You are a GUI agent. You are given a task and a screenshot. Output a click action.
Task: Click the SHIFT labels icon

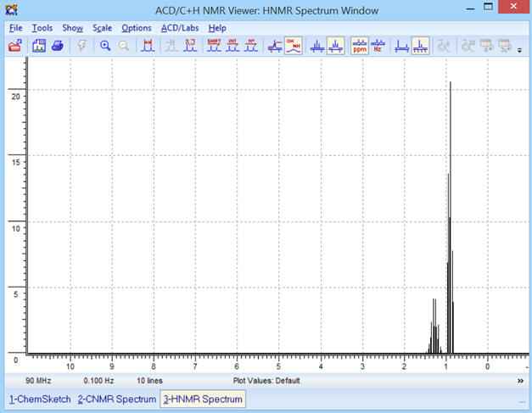click(214, 46)
